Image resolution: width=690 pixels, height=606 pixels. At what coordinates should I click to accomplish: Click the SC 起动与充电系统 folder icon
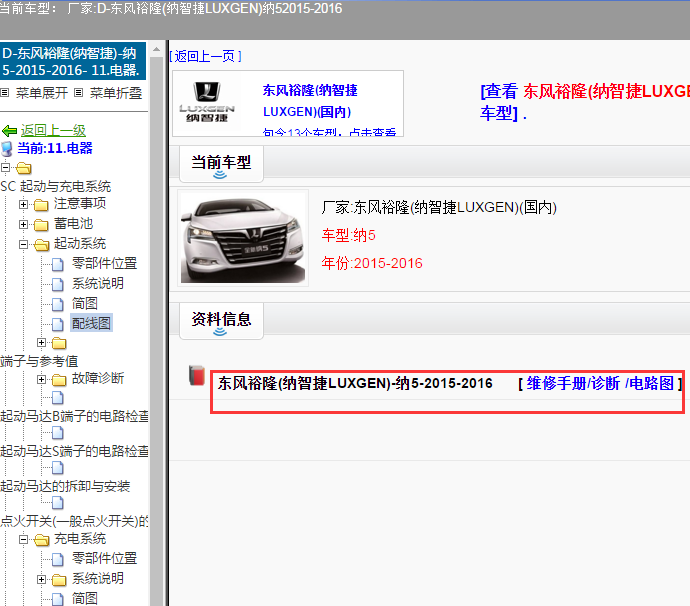[x=24, y=168]
